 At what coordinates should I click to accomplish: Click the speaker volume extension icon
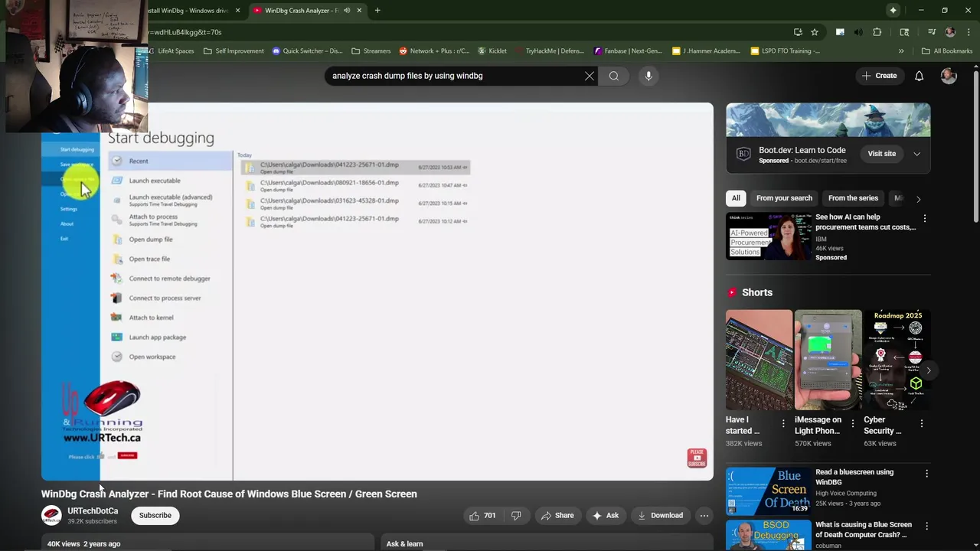[858, 32]
